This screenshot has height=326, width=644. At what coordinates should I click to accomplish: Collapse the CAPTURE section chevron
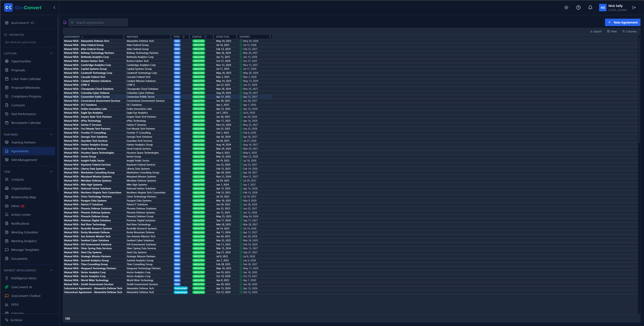51,53
